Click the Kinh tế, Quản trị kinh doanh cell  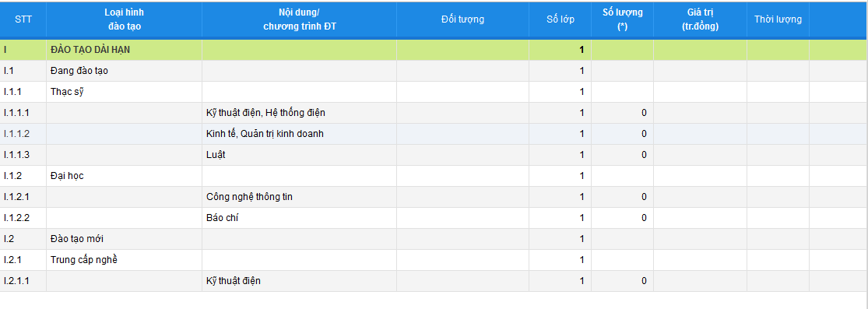tap(300, 133)
